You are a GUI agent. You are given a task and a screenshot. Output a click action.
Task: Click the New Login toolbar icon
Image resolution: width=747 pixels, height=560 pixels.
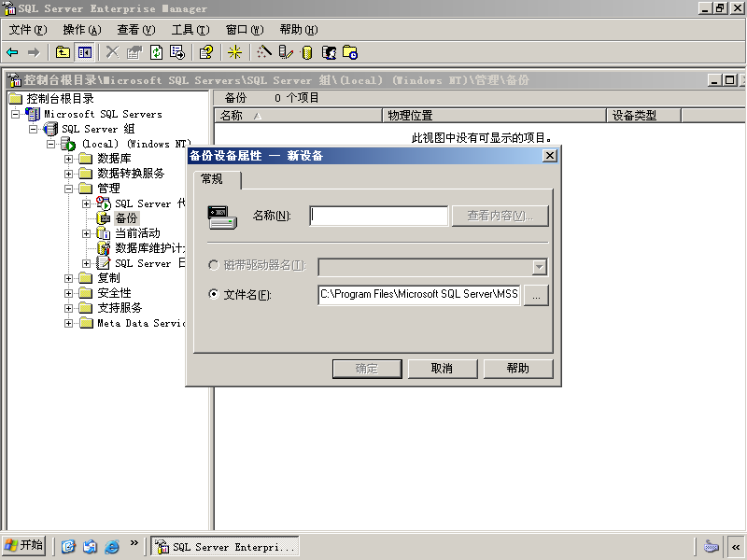click(x=329, y=52)
